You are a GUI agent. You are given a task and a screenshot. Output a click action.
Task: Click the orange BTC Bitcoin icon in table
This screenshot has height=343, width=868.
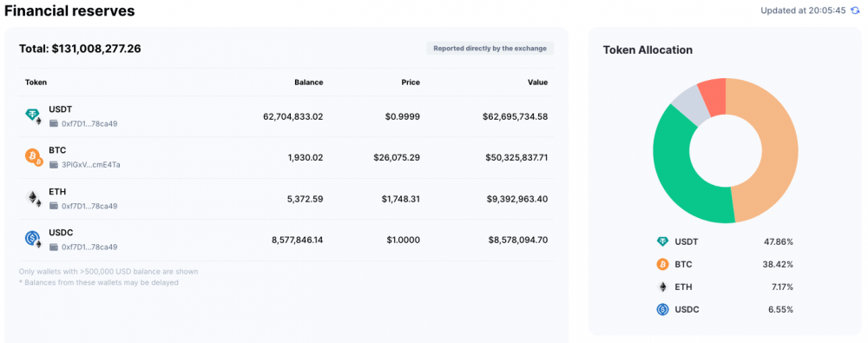pyautogui.click(x=34, y=157)
